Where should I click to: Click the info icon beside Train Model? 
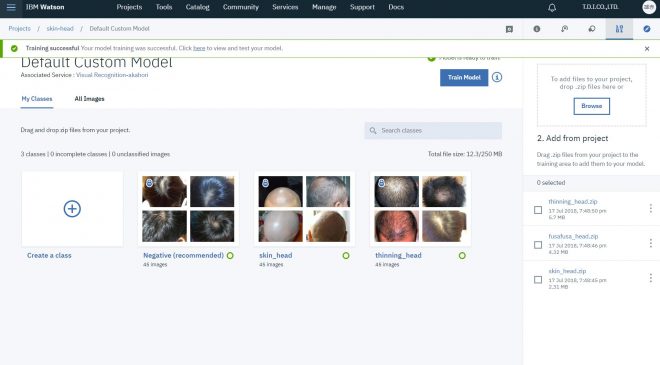pyautogui.click(x=497, y=77)
